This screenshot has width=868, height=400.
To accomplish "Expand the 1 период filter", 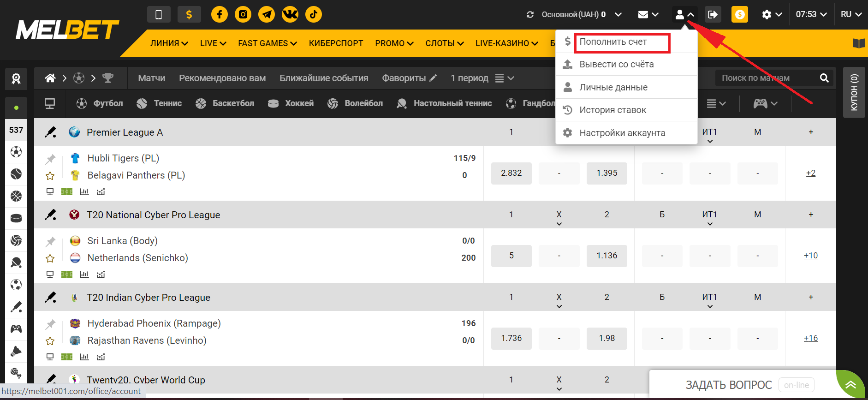I will click(482, 78).
